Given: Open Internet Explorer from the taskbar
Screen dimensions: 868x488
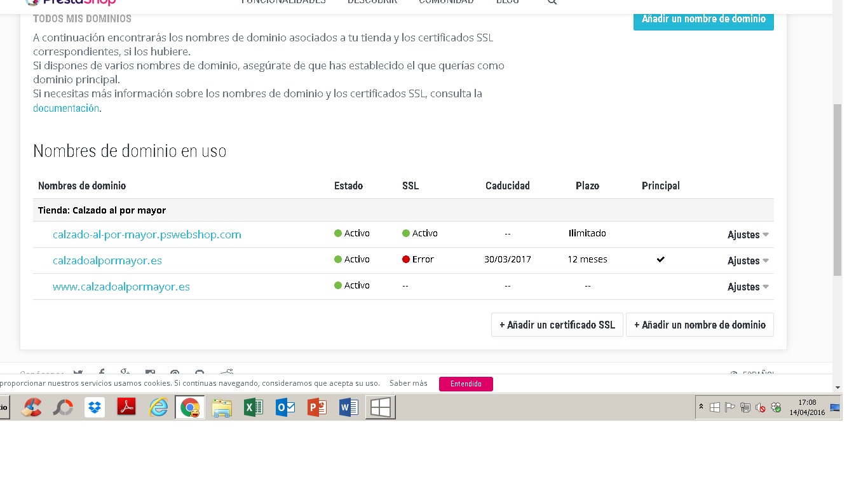Looking at the screenshot, I should pos(158,407).
